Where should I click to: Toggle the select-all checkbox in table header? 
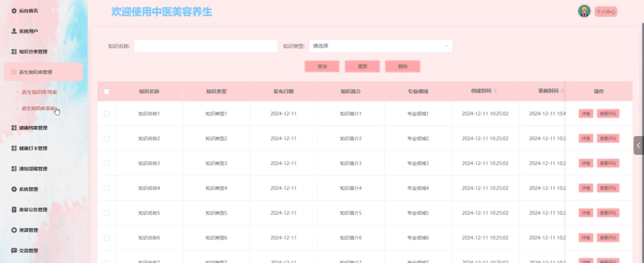(107, 91)
